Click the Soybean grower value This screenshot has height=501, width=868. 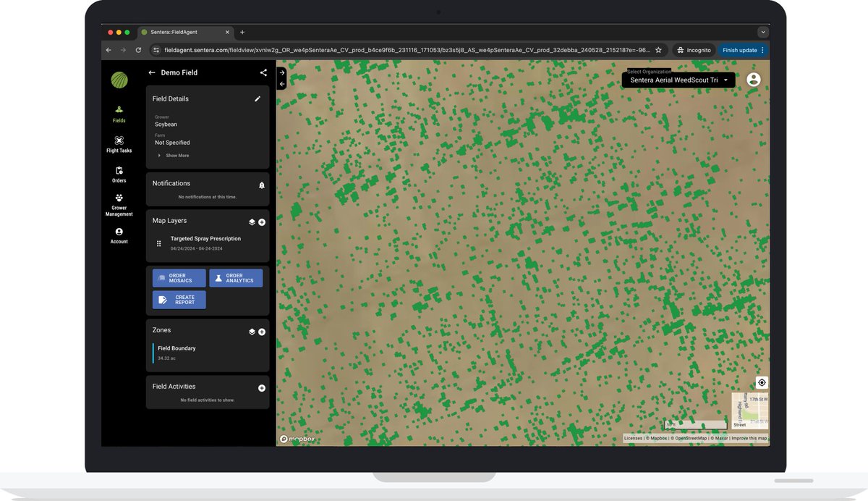[x=166, y=125]
